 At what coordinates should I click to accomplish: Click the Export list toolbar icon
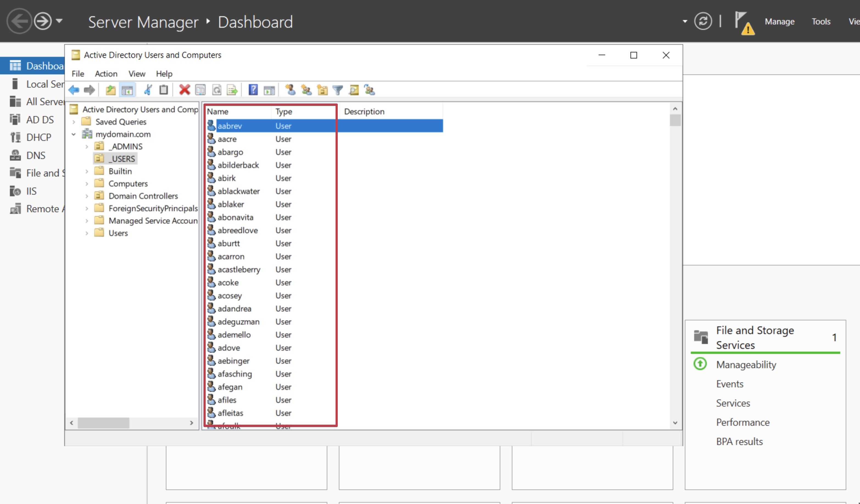coord(232,90)
